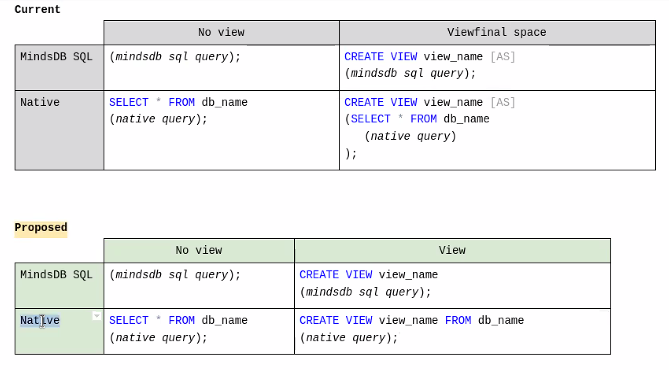Viewport: 669px width, 370px height.
Task: Click the indented "(native query)" line in the Current table
Action: coord(410,137)
